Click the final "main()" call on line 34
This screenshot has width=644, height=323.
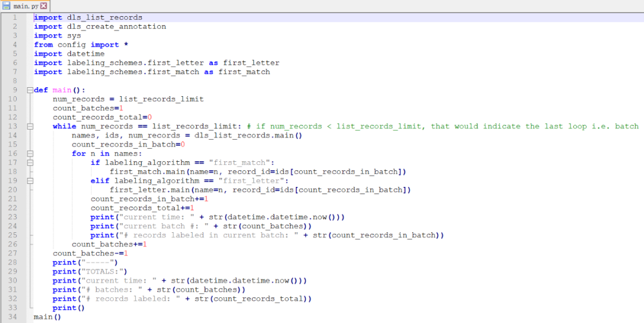[x=47, y=317]
